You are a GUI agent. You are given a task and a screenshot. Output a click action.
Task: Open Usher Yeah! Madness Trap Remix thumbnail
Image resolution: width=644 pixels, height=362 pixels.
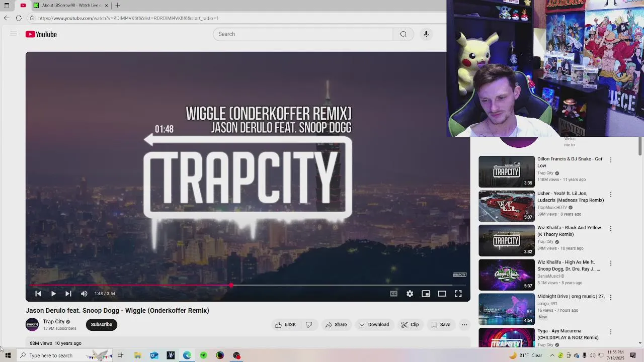coord(507,206)
